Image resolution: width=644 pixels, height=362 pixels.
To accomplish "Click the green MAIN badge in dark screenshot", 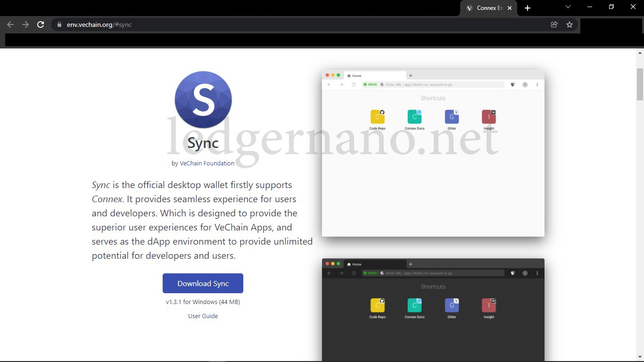I will point(370,273).
